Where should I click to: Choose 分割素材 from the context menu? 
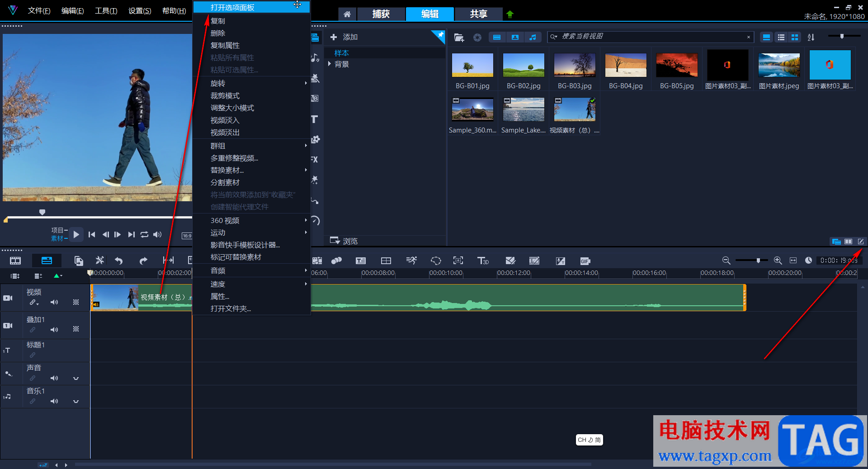coord(225,182)
